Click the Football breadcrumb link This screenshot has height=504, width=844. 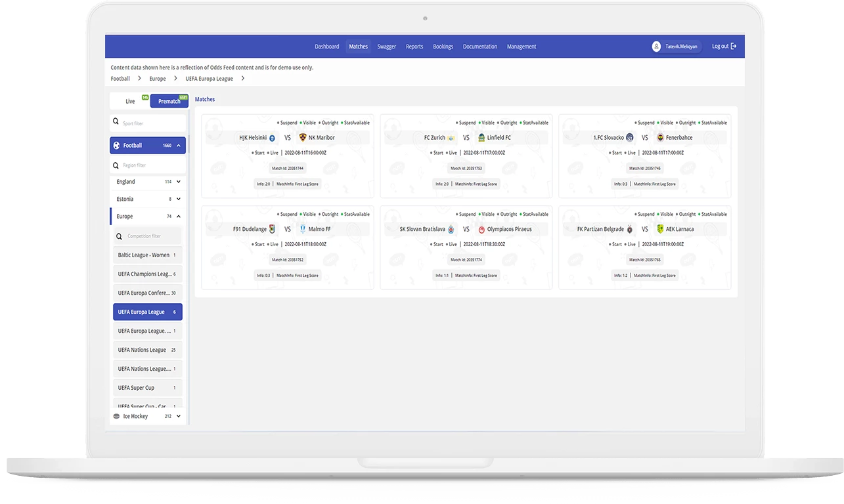pyautogui.click(x=120, y=78)
